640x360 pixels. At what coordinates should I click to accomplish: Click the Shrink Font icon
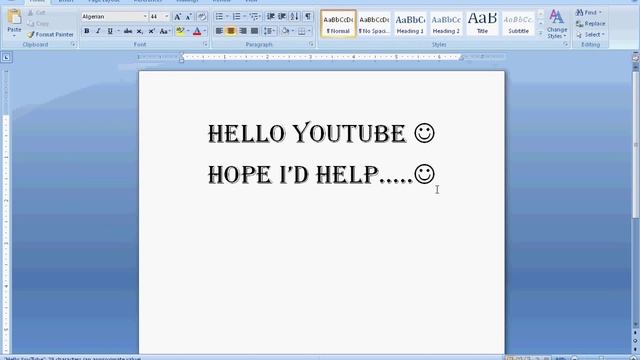(189, 17)
